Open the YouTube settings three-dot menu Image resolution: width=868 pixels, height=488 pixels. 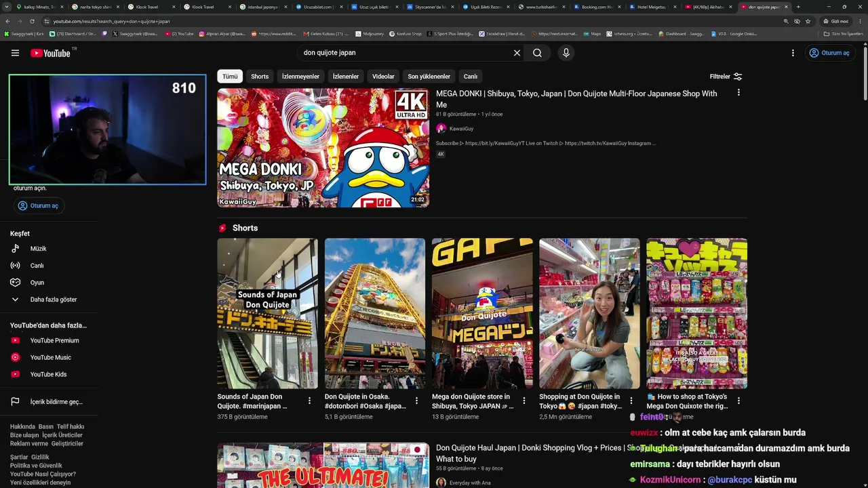793,53
